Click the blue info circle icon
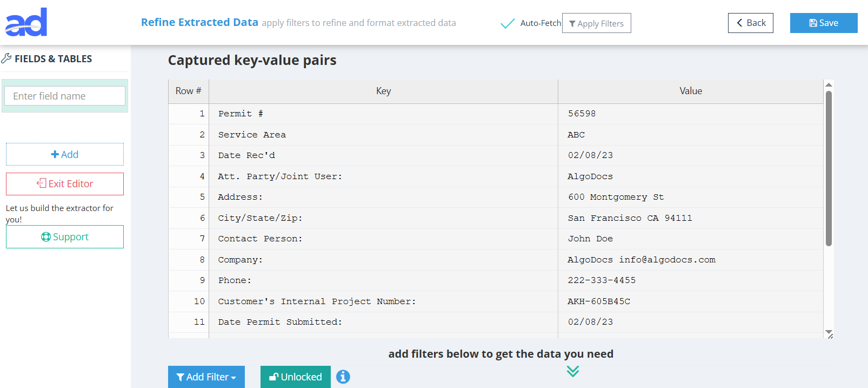This screenshot has width=868, height=388. pyautogui.click(x=343, y=377)
